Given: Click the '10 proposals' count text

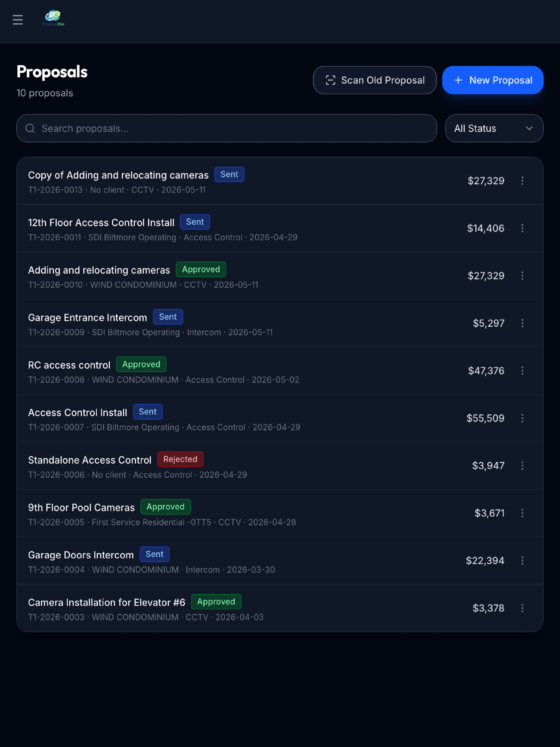Looking at the screenshot, I should (x=45, y=93).
